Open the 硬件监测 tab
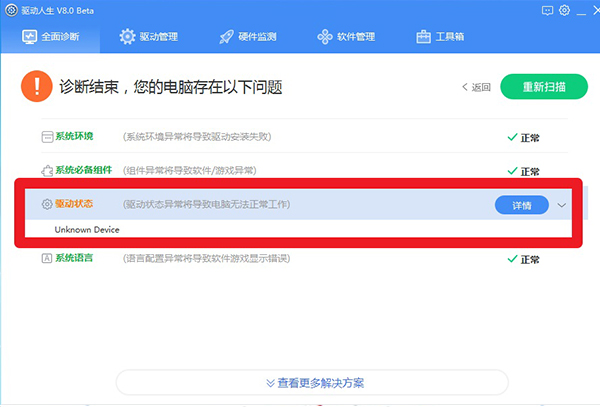The height and width of the screenshot is (407, 600). 248,37
